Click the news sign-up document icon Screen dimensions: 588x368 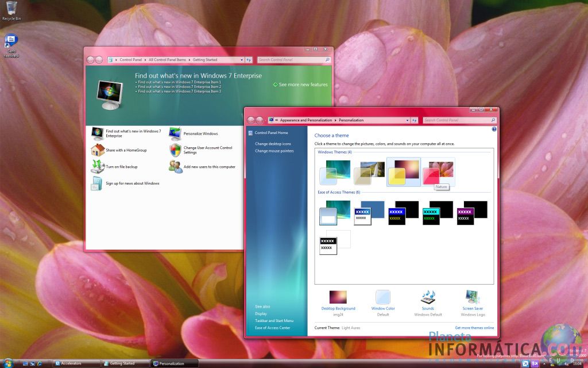point(96,183)
